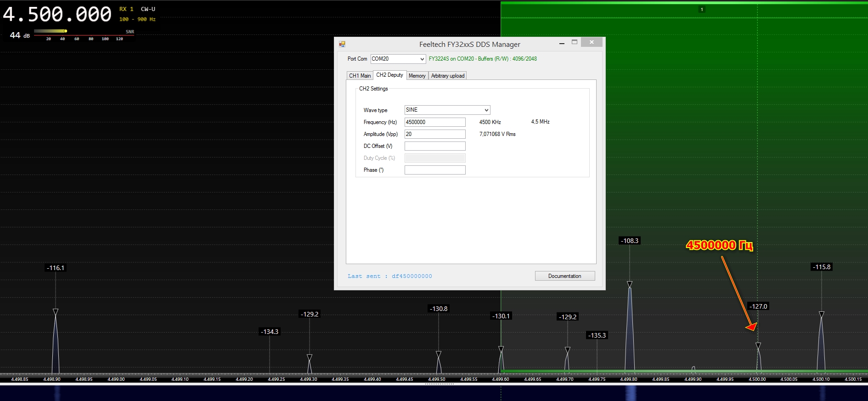Screen dimensions: 868x401
Task: Click the Last sent df450000000 status text
Action: click(x=389, y=276)
